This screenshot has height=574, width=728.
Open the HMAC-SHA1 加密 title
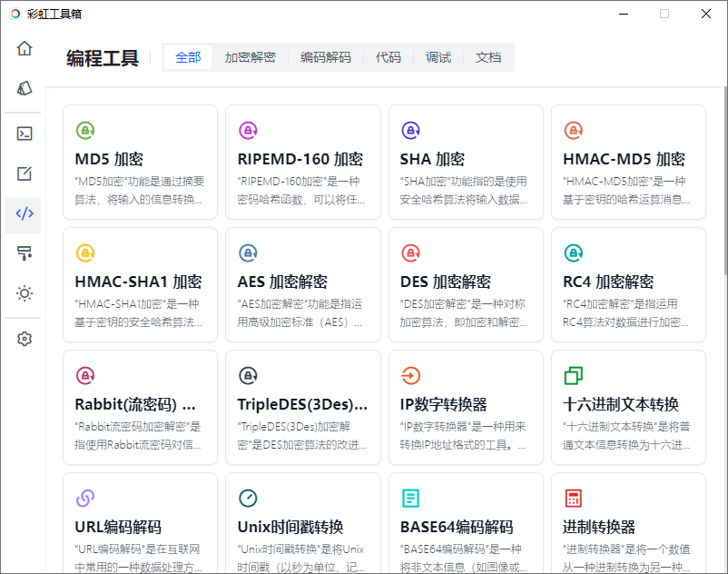click(x=138, y=282)
